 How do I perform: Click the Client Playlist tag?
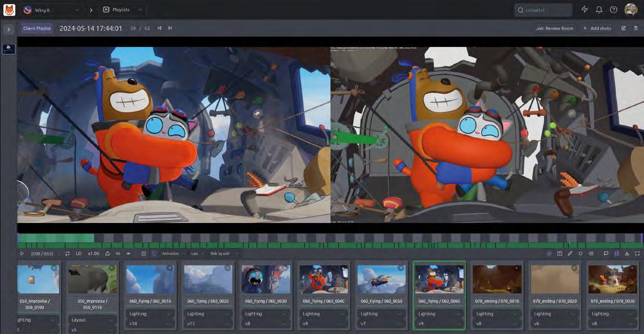(x=37, y=28)
